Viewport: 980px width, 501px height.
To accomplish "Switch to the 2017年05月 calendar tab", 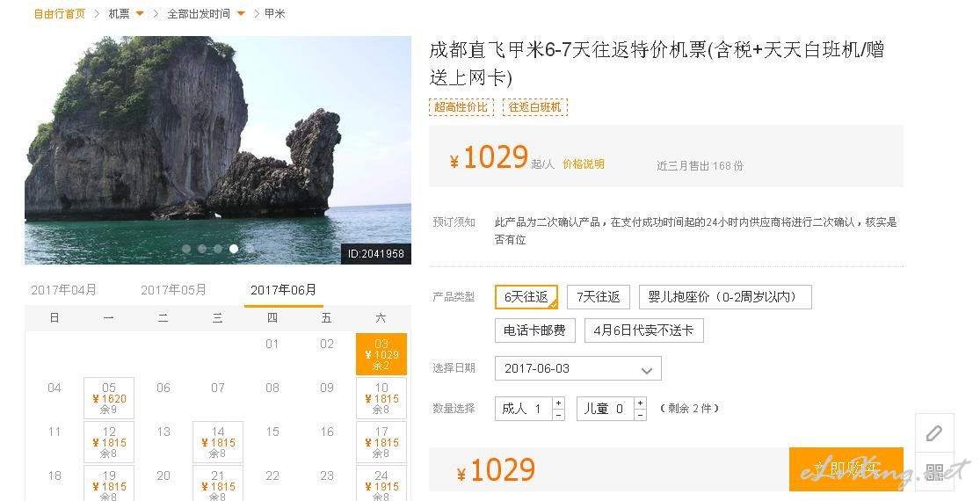I will point(173,290).
